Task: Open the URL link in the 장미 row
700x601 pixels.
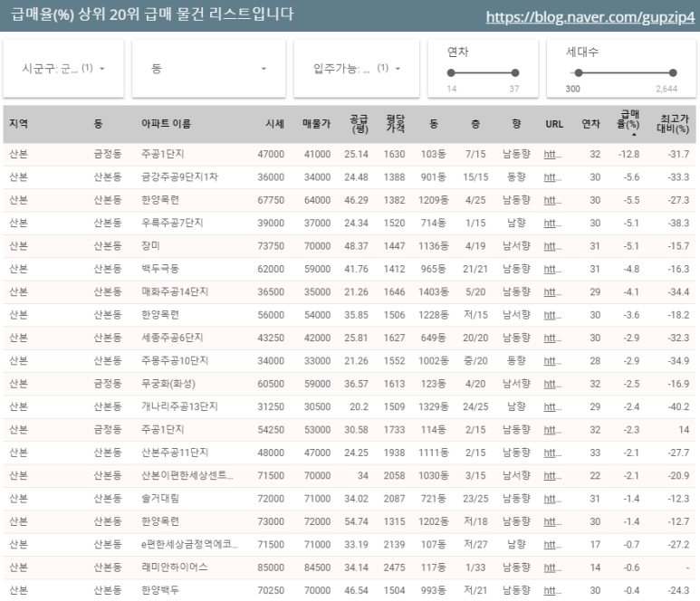Action: (552, 246)
